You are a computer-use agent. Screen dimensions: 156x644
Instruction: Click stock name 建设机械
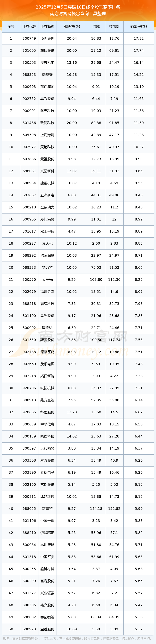(47, 183)
